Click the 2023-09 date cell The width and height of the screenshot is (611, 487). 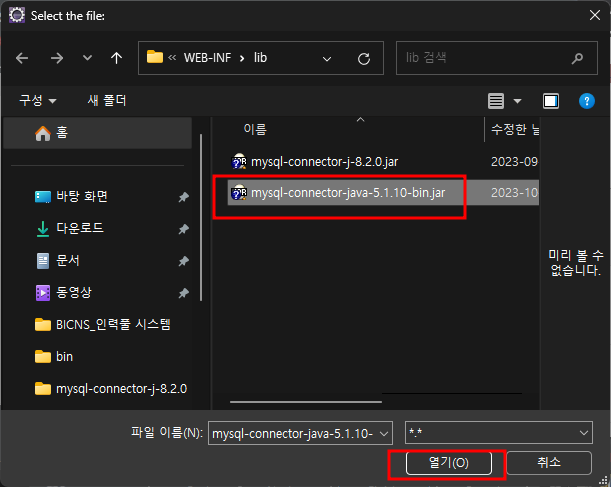(514, 162)
